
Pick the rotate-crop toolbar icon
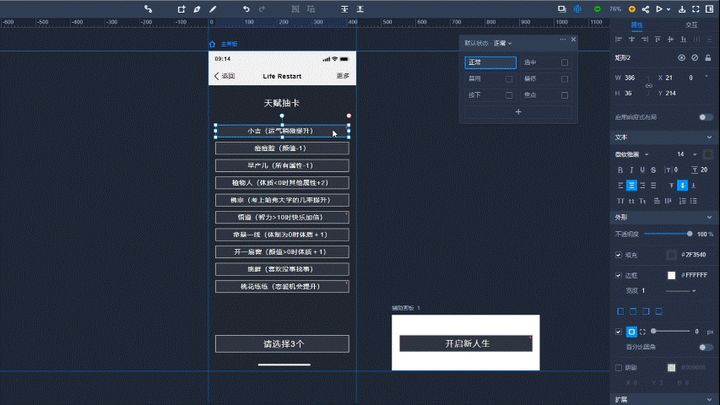click(x=181, y=9)
